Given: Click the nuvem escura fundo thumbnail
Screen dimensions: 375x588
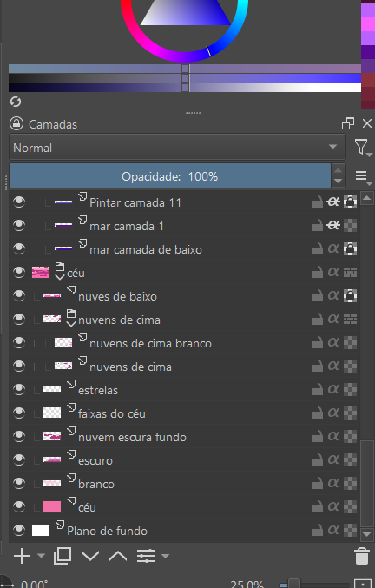Looking at the screenshot, I should 52,437.
